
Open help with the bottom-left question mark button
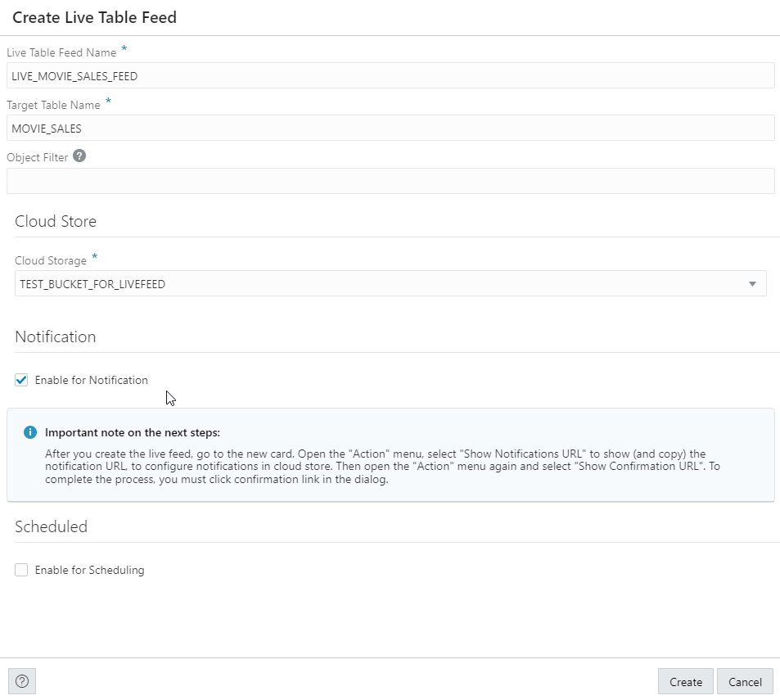[x=22, y=681]
